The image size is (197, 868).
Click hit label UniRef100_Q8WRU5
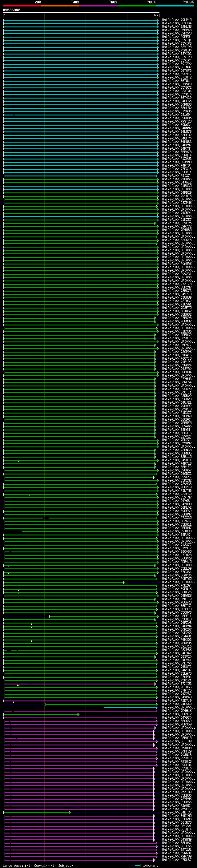(177, 643)
